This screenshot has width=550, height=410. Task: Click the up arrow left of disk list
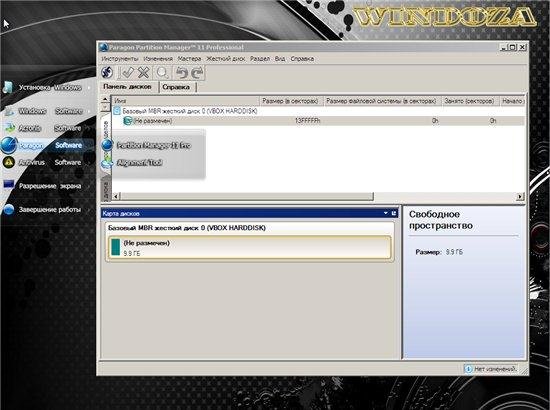point(105,99)
